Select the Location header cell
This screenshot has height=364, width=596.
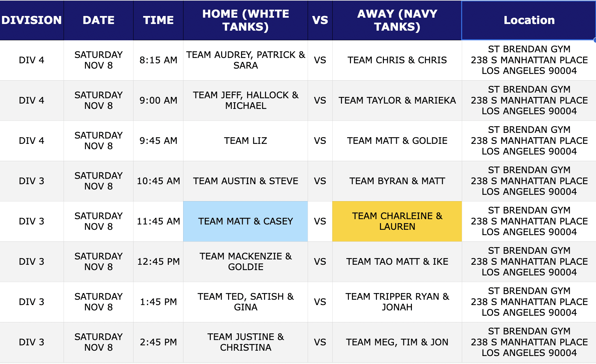click(x=529, y=20)
